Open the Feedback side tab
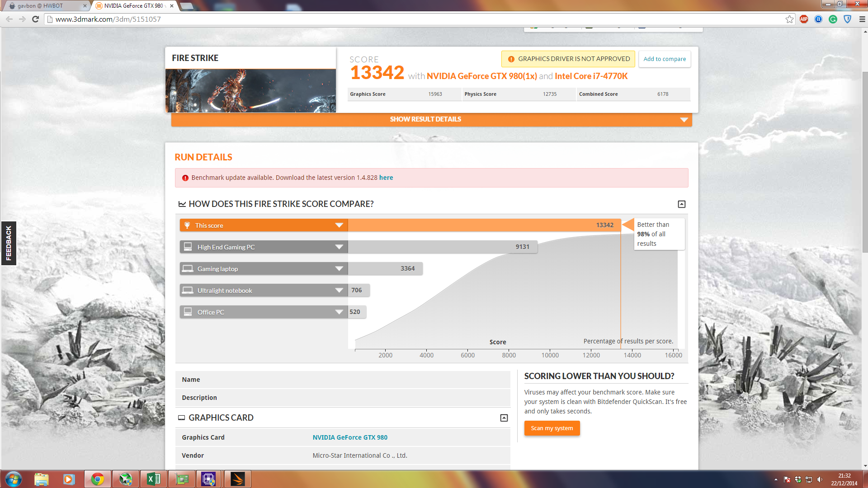 point(9,243)
